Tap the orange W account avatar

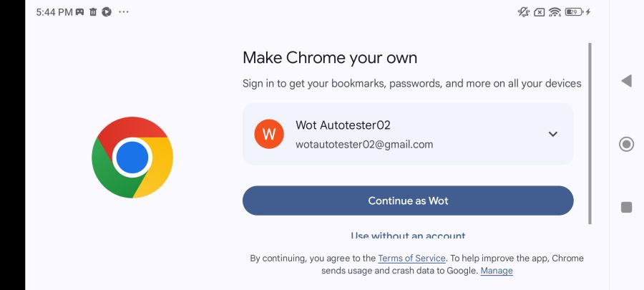coord(269,134)
